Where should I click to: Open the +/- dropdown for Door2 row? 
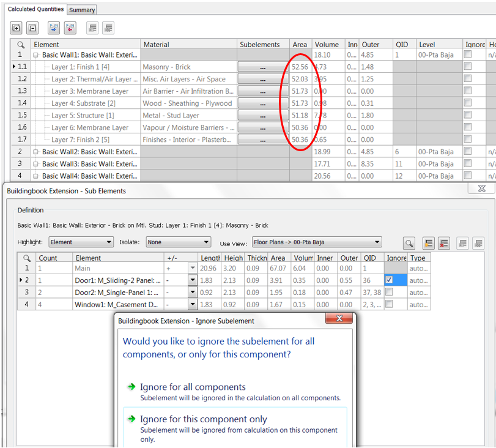pos(193,292)
